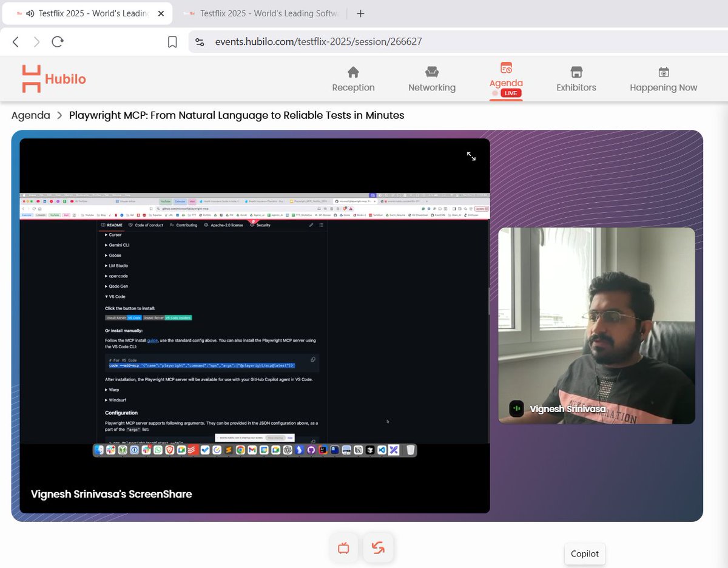Screen dimensions: 728x568
Task: Click the Or install manually heading
Action: (x=124, y=331)
